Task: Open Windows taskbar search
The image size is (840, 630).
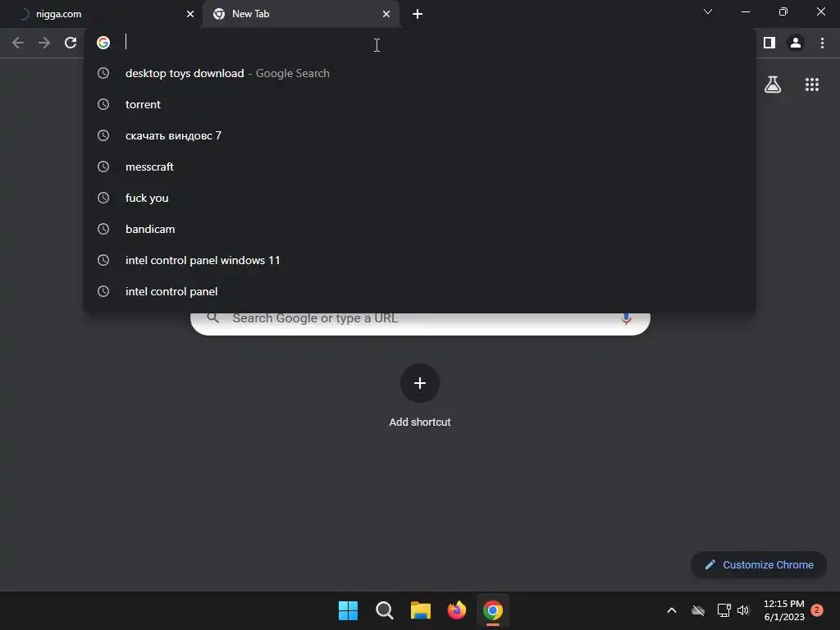Action: (384, 610)
